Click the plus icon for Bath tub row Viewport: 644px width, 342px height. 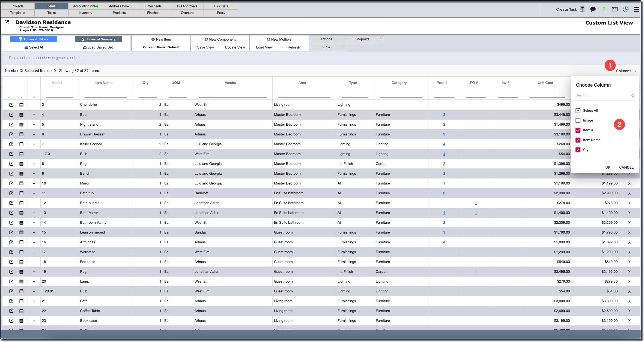[x=34, y=193]
